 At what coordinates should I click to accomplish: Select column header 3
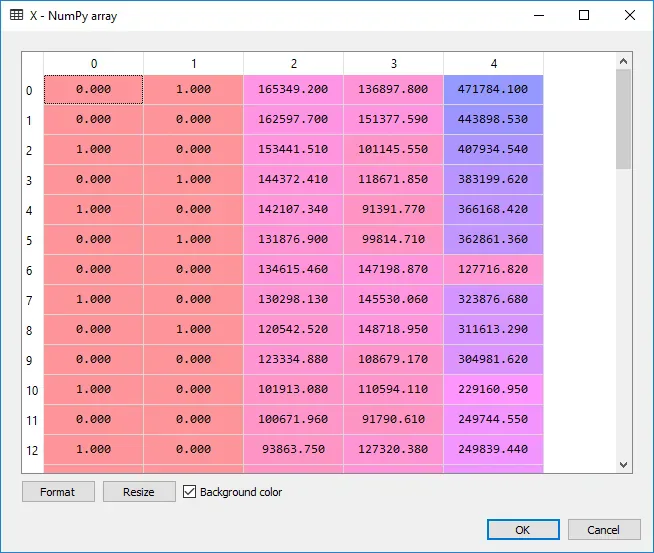pos(394,63)
